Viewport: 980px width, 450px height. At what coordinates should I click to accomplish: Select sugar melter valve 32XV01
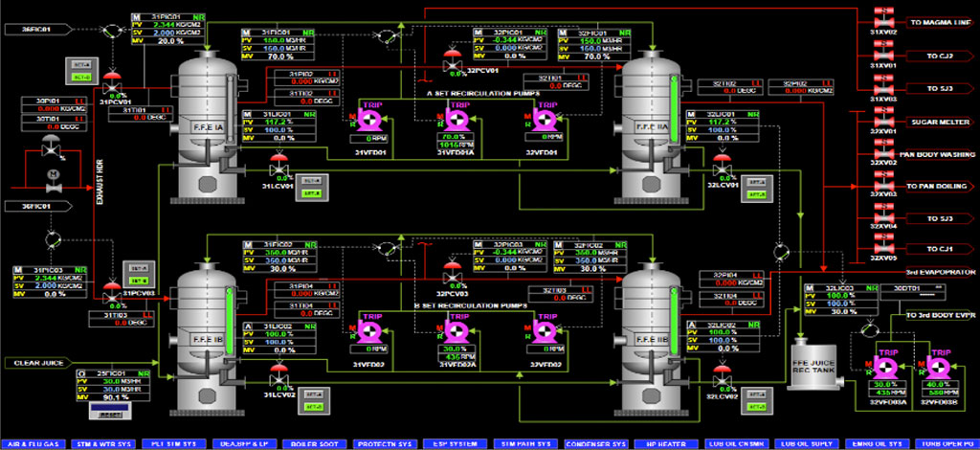(884, 118)
